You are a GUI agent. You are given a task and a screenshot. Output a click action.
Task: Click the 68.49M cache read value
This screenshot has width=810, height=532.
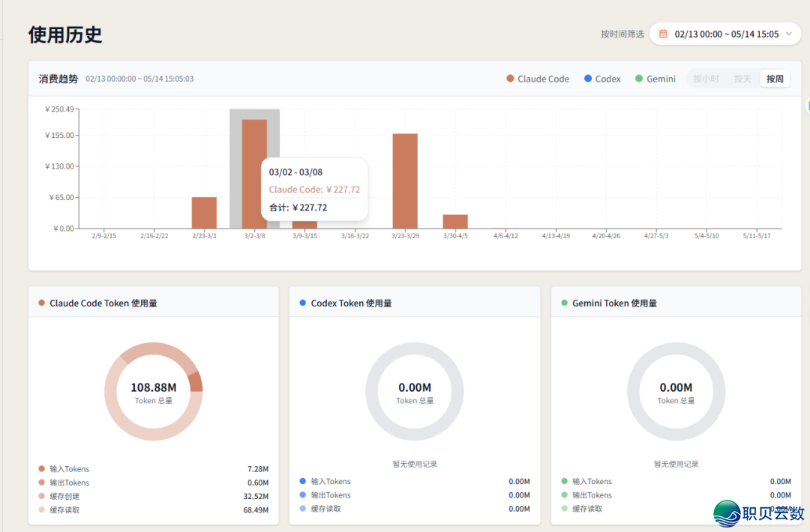tap(256, 510)
